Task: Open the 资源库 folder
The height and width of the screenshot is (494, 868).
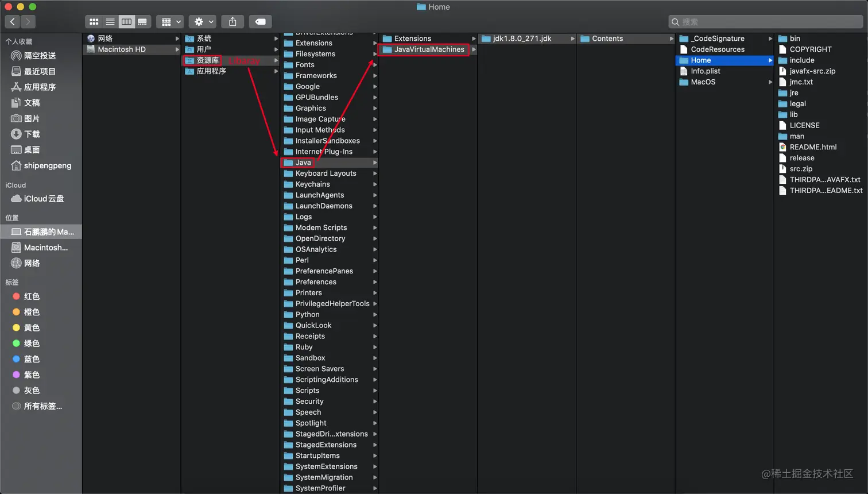Action: 231,60
